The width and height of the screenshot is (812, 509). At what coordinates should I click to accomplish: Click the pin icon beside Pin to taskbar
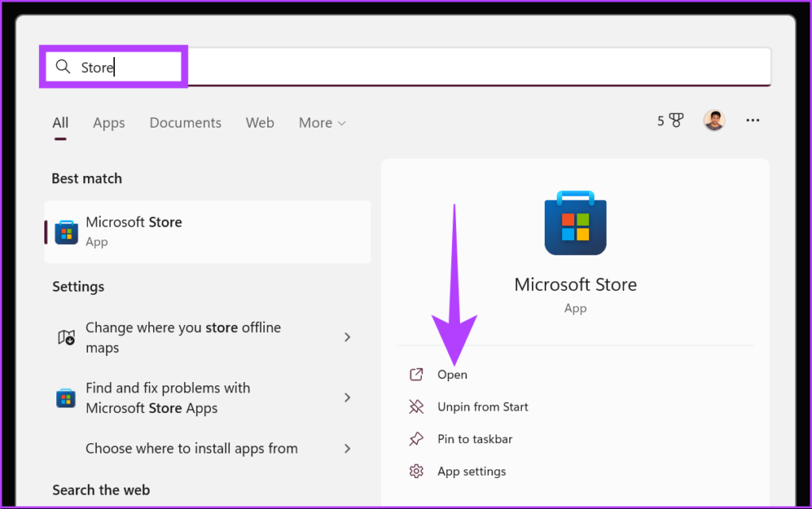(416, 439)
